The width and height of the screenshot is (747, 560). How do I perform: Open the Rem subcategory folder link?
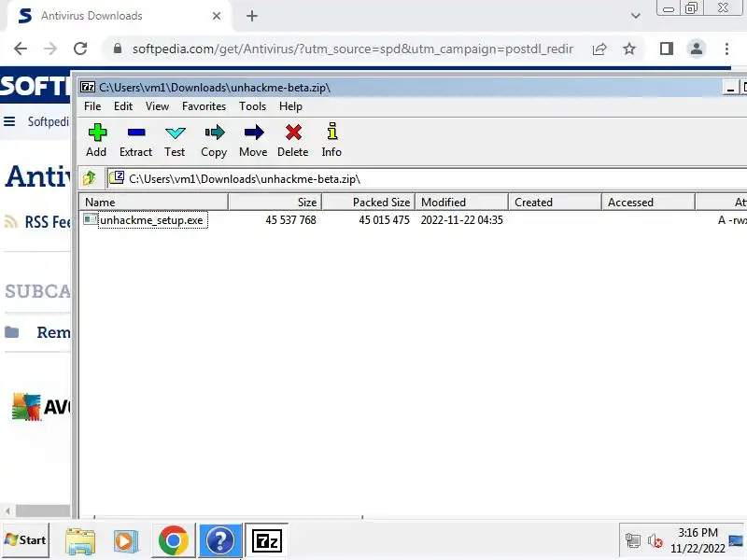(53, 332)
